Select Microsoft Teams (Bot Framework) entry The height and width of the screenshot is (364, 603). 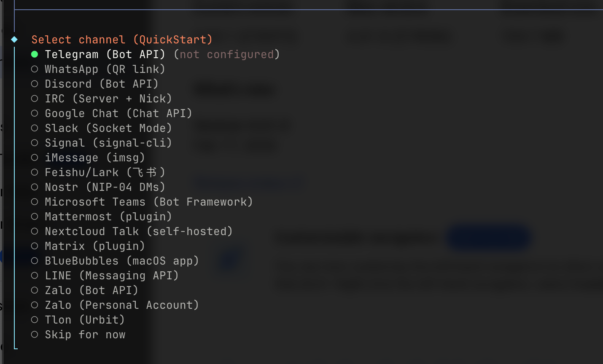(148, 202)
